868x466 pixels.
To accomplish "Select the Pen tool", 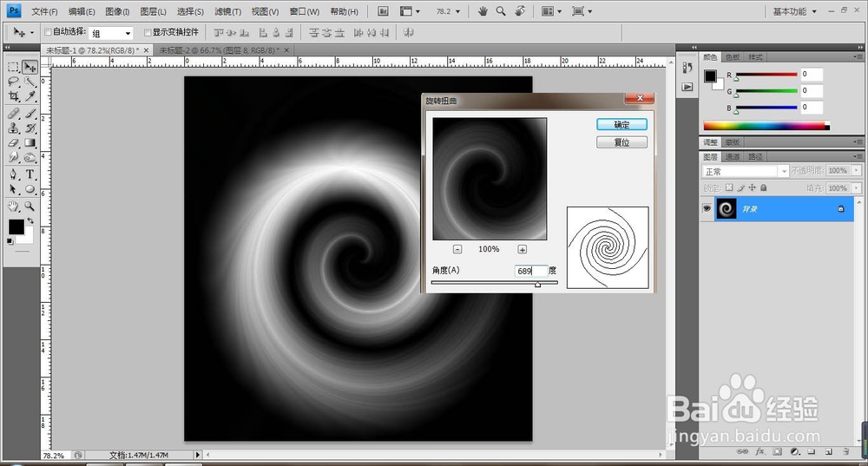I will point(13,174).
